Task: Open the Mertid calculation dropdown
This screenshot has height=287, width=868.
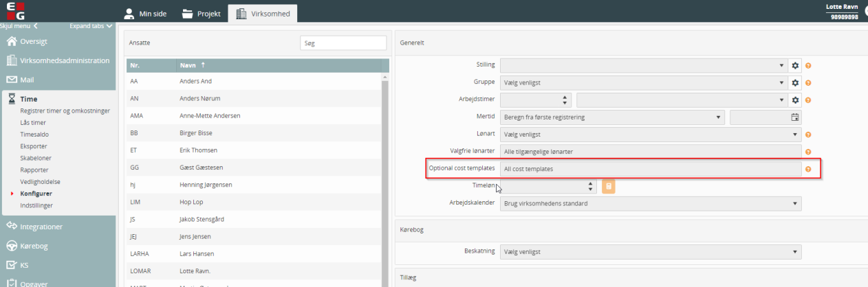Action: point(612,117)
